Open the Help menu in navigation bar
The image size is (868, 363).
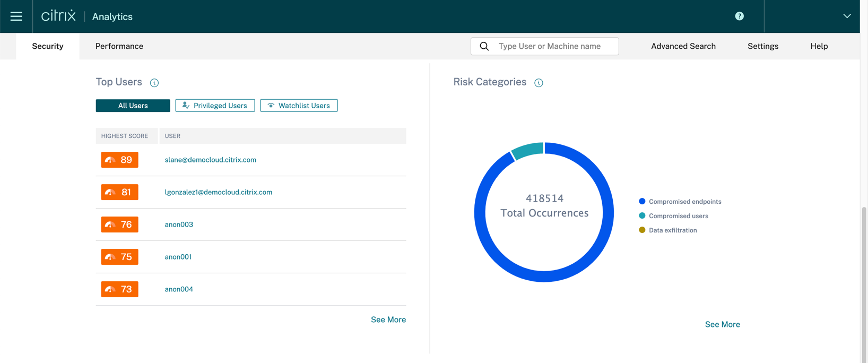[x=819, y=46]
